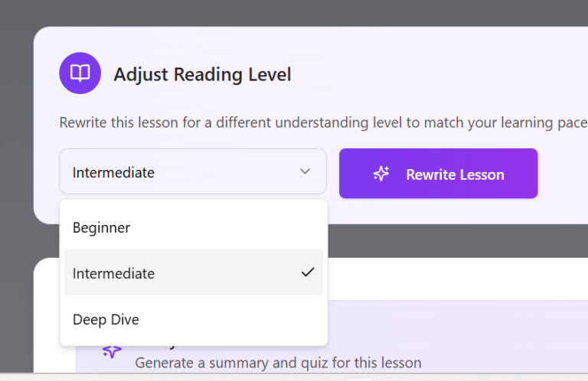Screen dimensions: 588x381
Task: Click the "Rewrite this lesson" description text
Action: 322,122
